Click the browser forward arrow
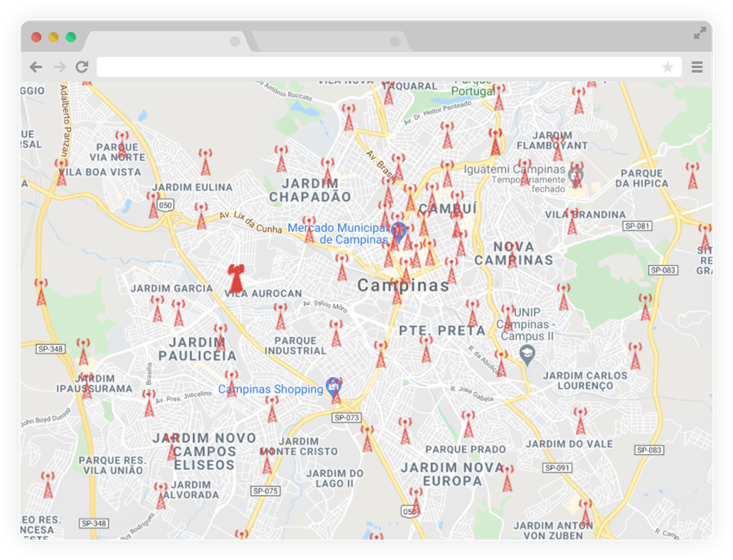 tap(59, 68)
